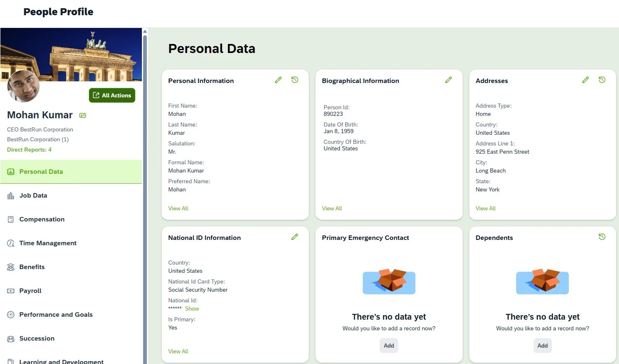Screen dimensions: 619x364
Task: Click the Mohan Kumar name heading
Action: click(40, 115)
